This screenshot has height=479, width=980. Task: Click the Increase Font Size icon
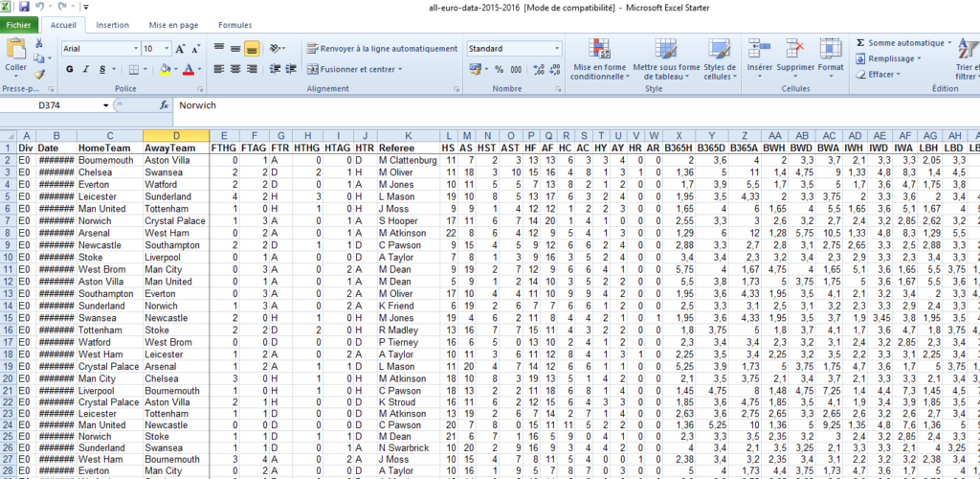[178, 49]
